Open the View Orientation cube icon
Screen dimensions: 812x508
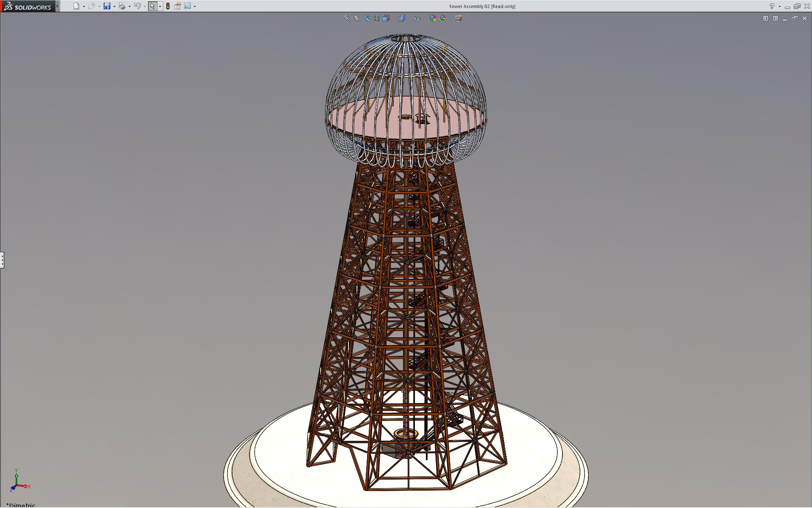tap(386, 18)
